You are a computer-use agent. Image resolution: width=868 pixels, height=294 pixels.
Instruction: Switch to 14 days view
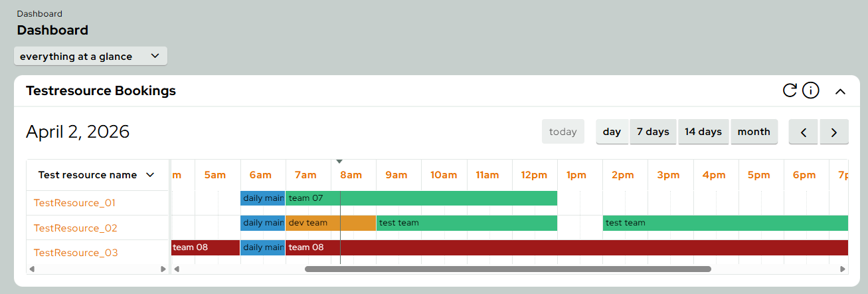(x=703, y=132)
